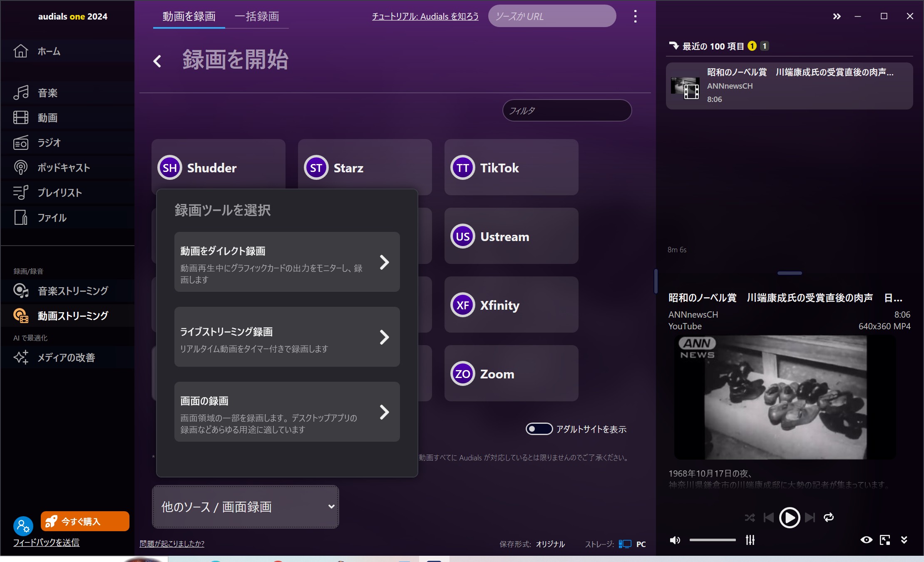Choose 動画をダイレクト録画 option
This screenshot has width=924, height=562.
287,262
